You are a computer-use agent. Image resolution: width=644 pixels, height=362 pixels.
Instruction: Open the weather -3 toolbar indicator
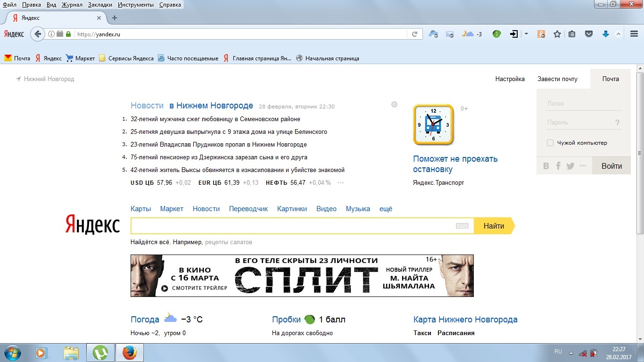[472, 34]
